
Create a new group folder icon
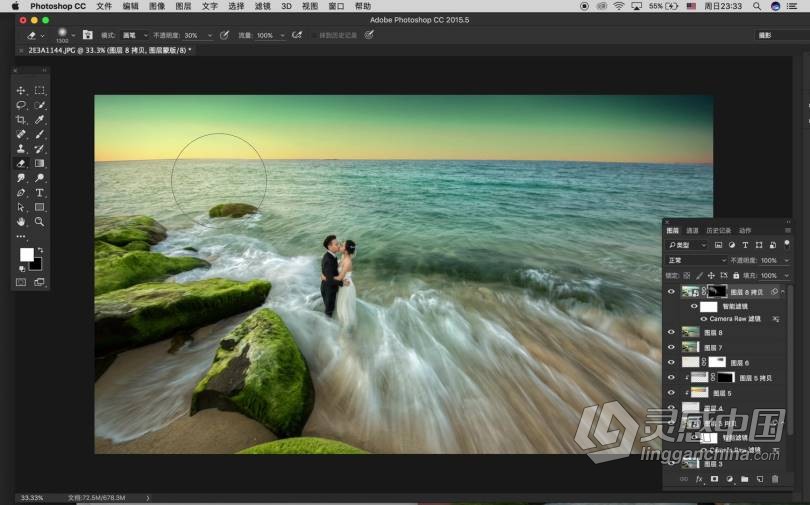pos(744,479)
